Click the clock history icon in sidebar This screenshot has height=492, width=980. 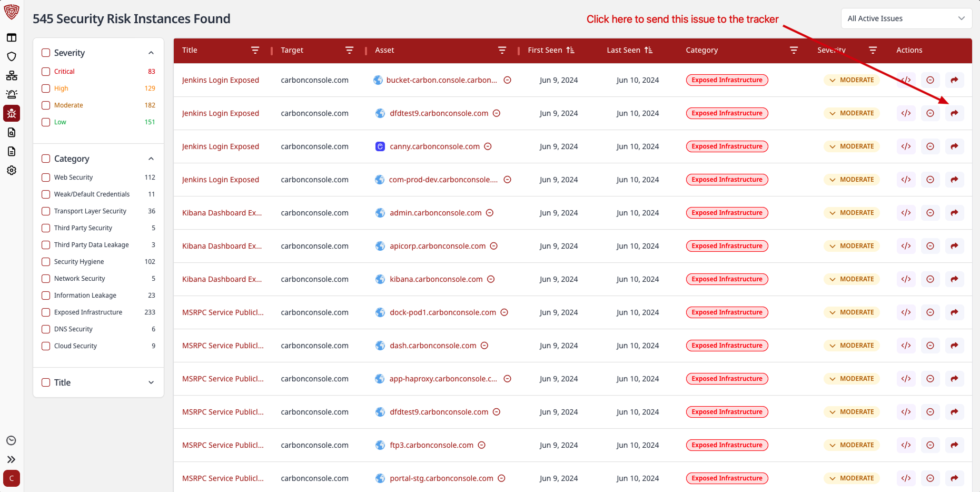(11, 440)
